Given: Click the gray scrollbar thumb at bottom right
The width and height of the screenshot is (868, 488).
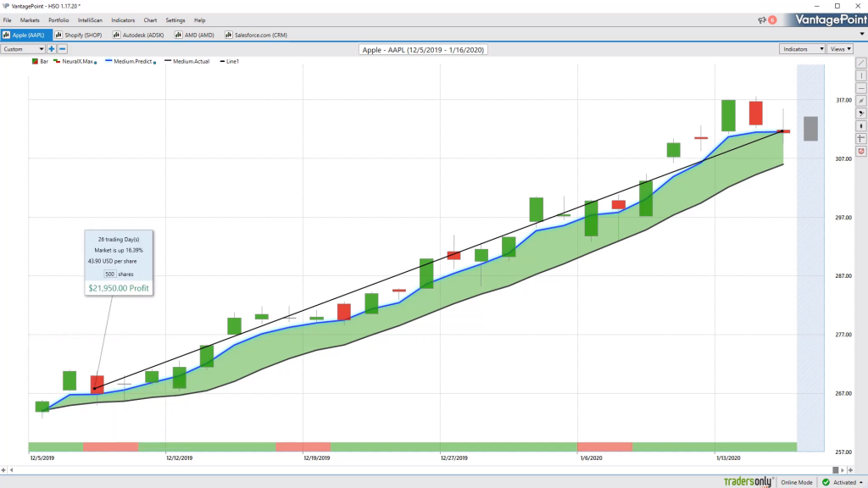Looking at the screenshot, I should [835, 470].
